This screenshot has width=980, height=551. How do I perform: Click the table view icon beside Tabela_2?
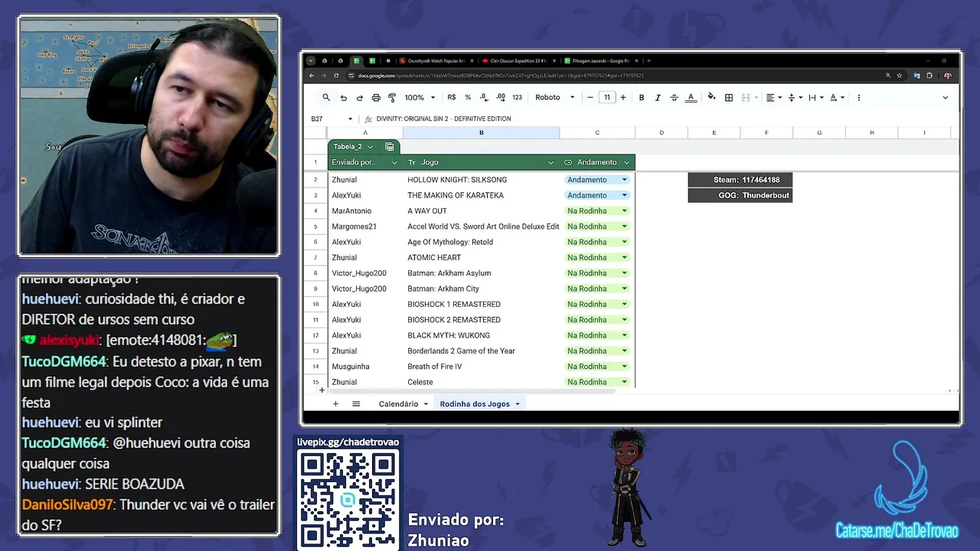tap(389, 146)
